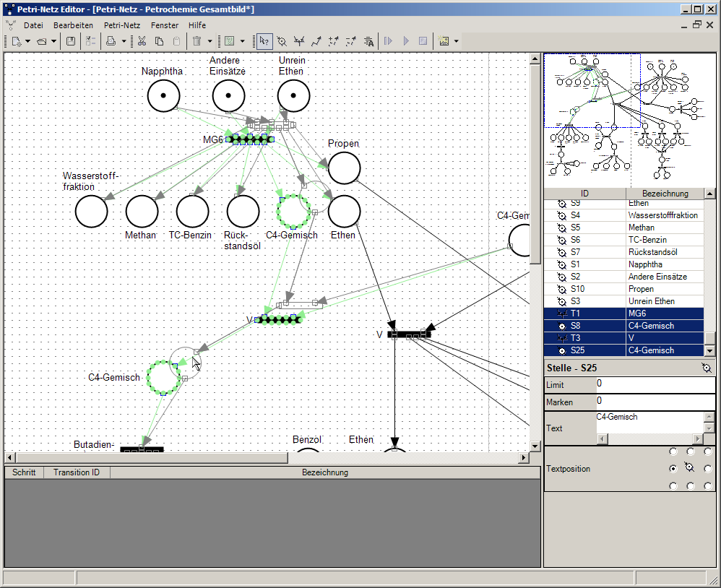721x588 pixels.
Task: Stop the simulation with the stop icon
Action: click(x=423, y=41)
